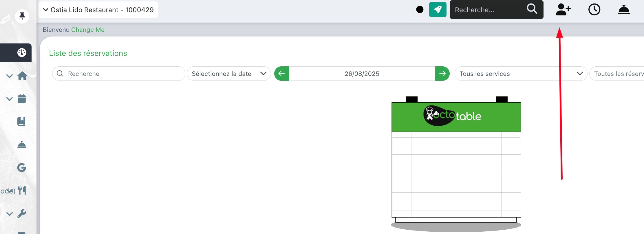
Task: Expand the wrench settings chevron
Action: pyautogui.click(x=10, y=214)
